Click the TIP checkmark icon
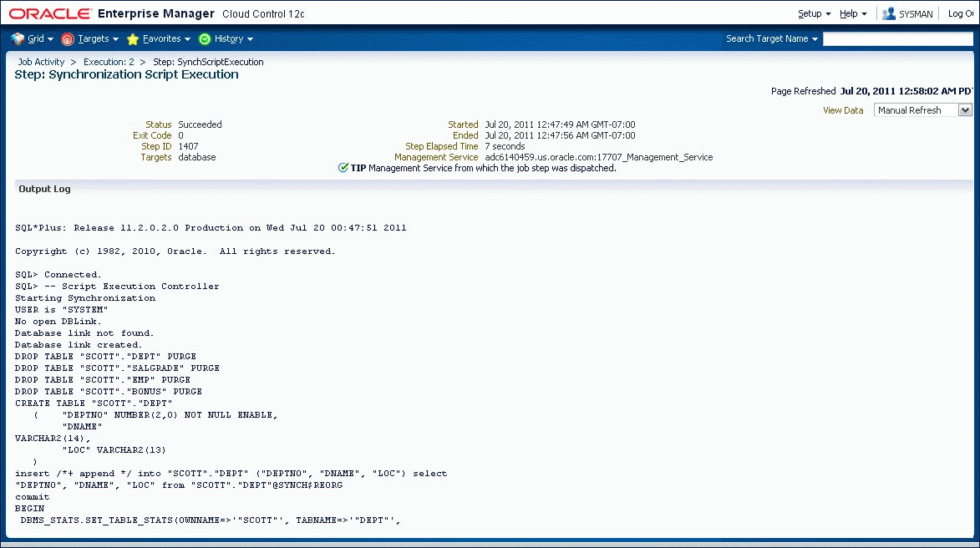 point(343,167)
